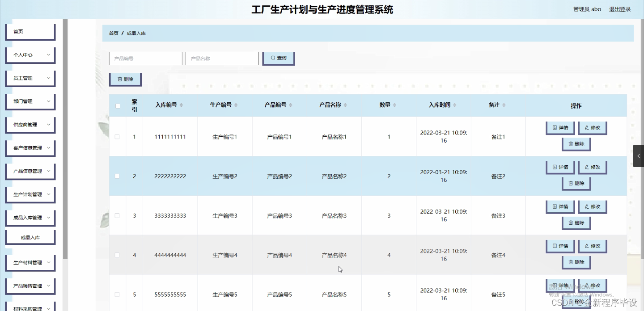Click the 修改 edit icon for 产品名称2
644x311 pixels.
pyautogui.click(x=586, y=167)
